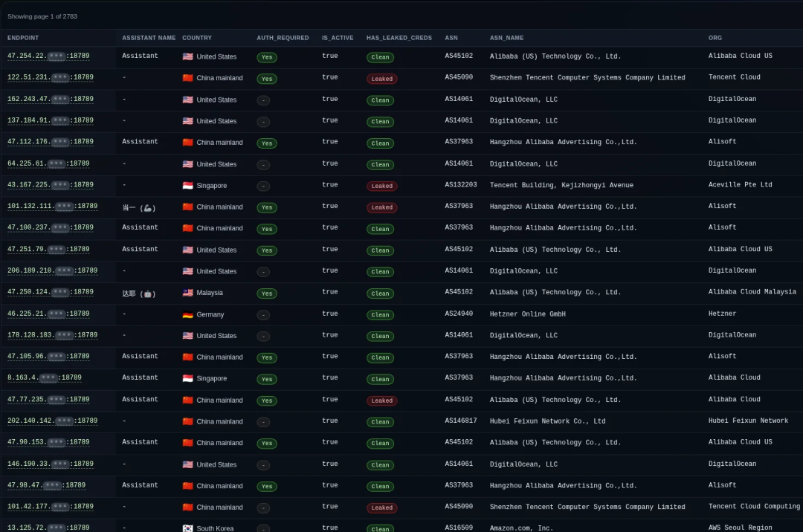Screen dimensions: 803x532
Task: Select 'Hetzner' org cell
Action: (x=722, y=314)
